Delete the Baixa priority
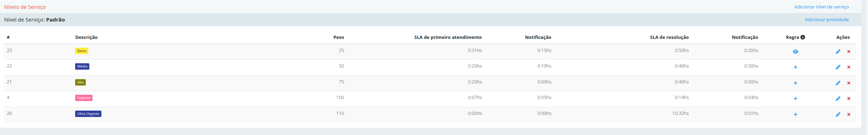This screenshot has width=868, height=135. point(849,52)
